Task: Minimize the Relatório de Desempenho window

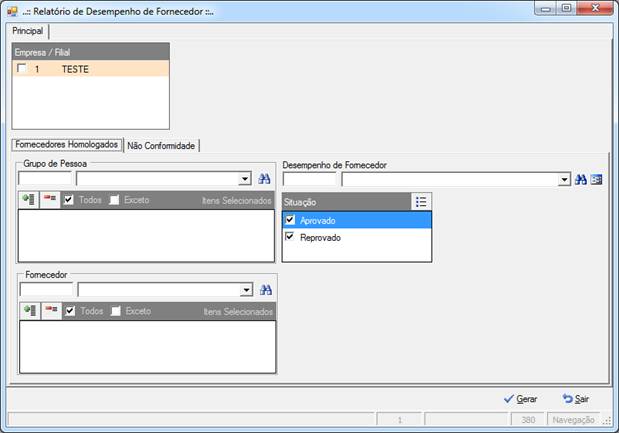Action: 546,8
